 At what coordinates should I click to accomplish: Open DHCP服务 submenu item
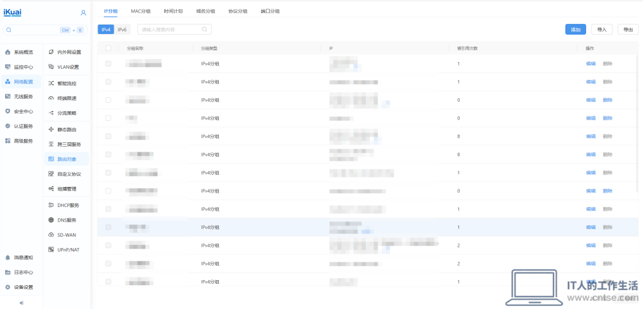67,205
